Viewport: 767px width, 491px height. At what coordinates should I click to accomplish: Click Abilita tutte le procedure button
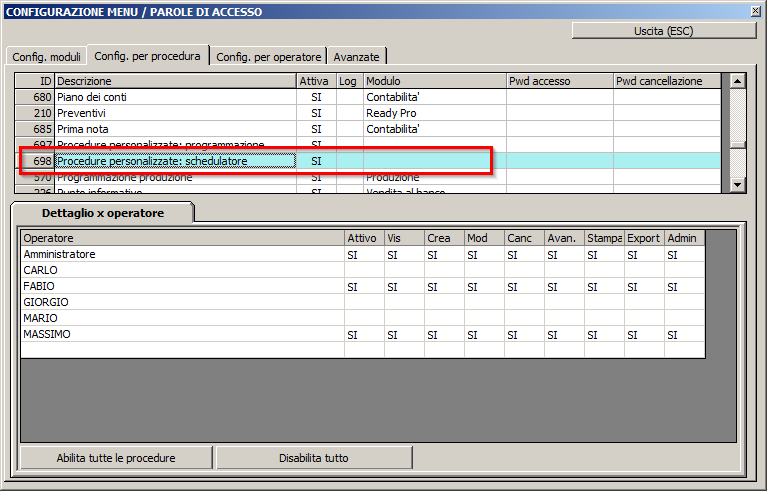coord(116,458)
